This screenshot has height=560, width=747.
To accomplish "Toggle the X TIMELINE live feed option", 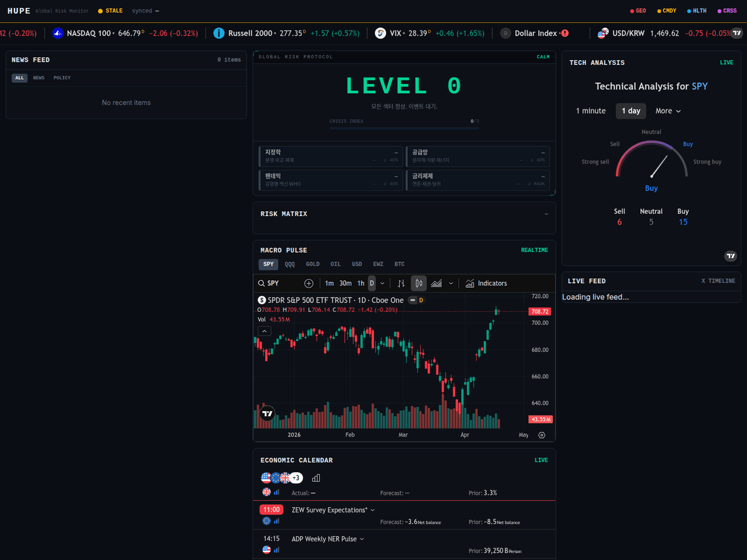I will click(x=718, y=281).
